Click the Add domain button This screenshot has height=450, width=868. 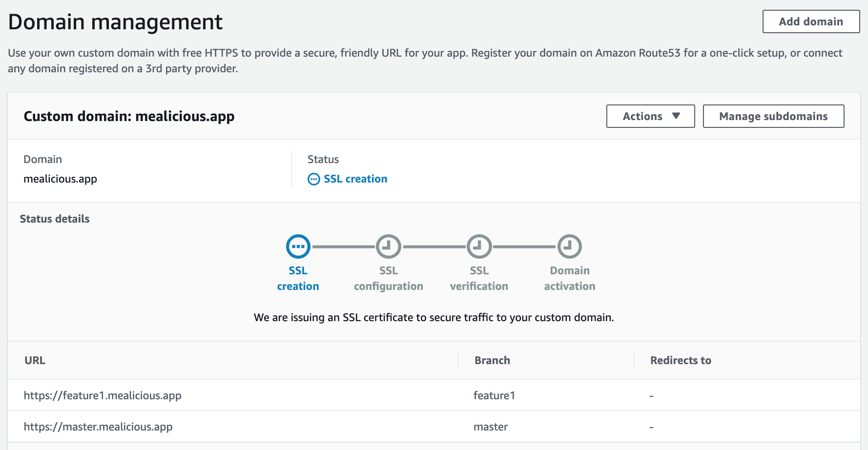pos(811,21)
